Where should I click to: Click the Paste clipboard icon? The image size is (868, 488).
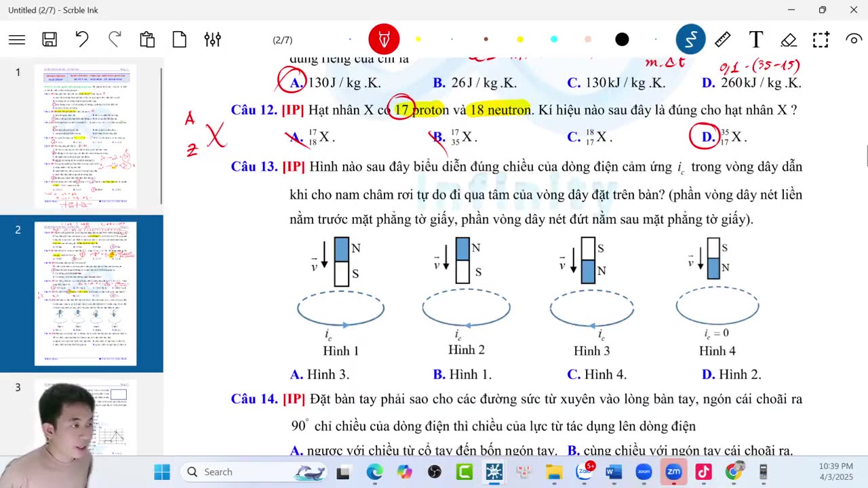click(147, 39)
